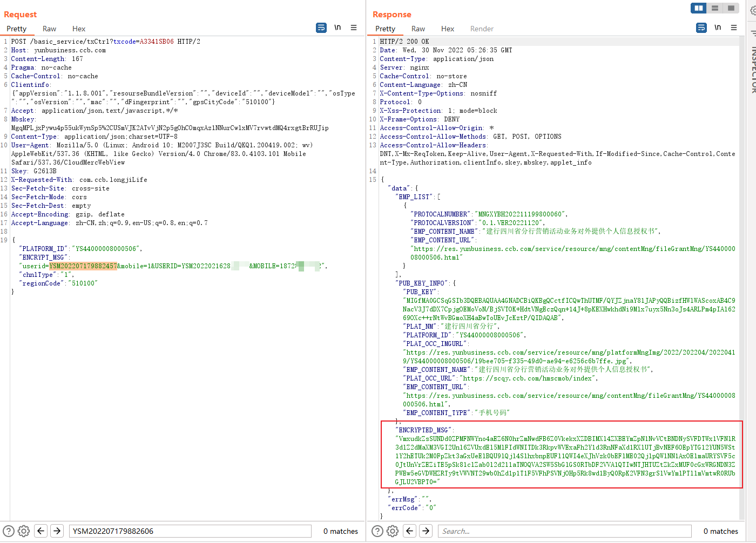
Task: Show \n non-printable characters in the Response panel
Action: tap(718, 28)
